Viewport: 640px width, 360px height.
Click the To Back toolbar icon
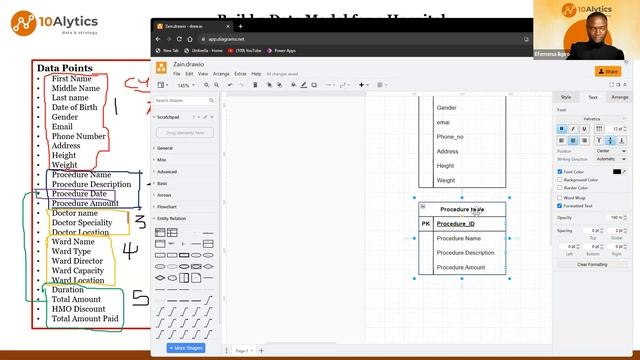(x=280, y=85)
